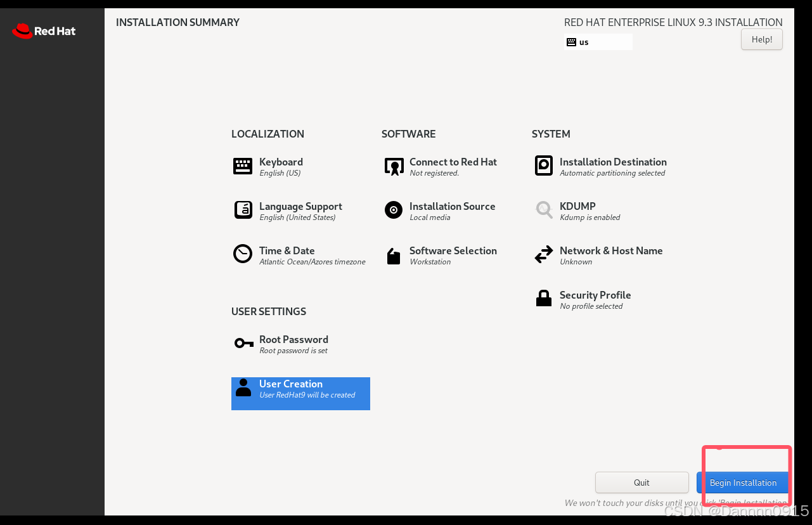This screenshot has width=812, height=525.
Task: Click the Help! button
Action: [x=761, y=39]
